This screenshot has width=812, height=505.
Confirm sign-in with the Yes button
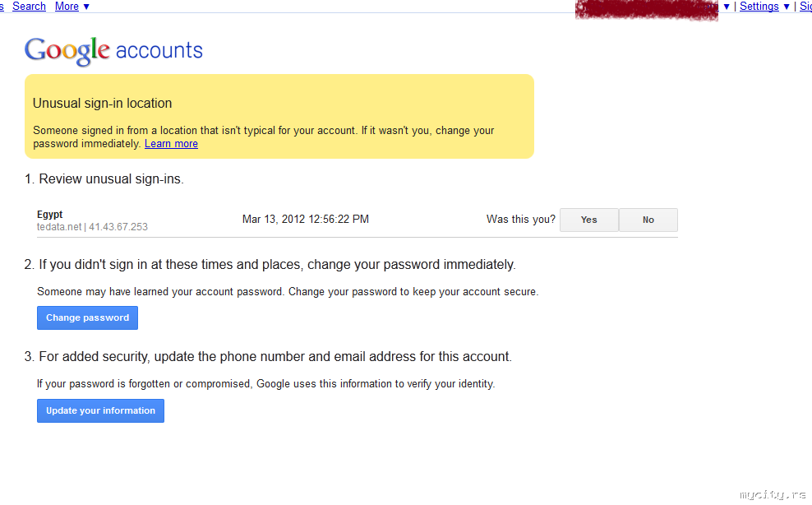click(x=588, y=220)
